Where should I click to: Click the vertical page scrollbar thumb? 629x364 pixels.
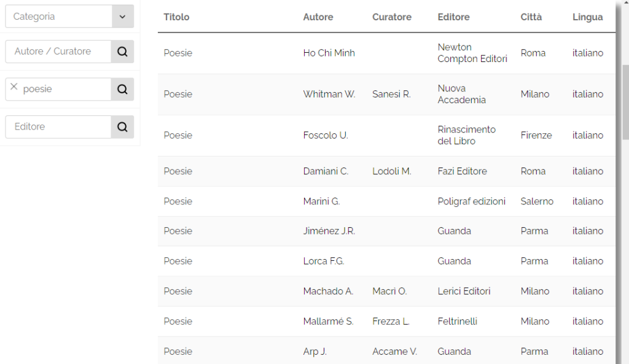[625, 103]
